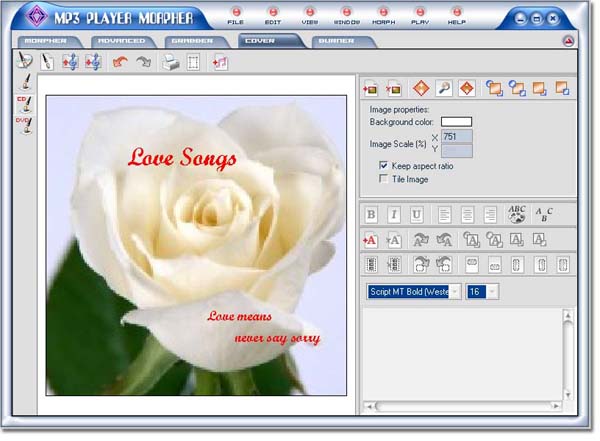Click the first image layer order icon
Screen dimensions: 600x441
point(494,88)
